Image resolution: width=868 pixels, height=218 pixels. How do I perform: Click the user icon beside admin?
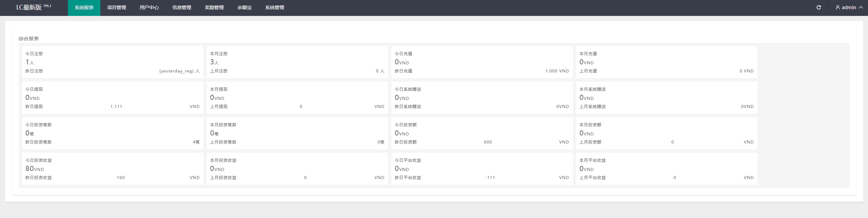pos(837,7)
